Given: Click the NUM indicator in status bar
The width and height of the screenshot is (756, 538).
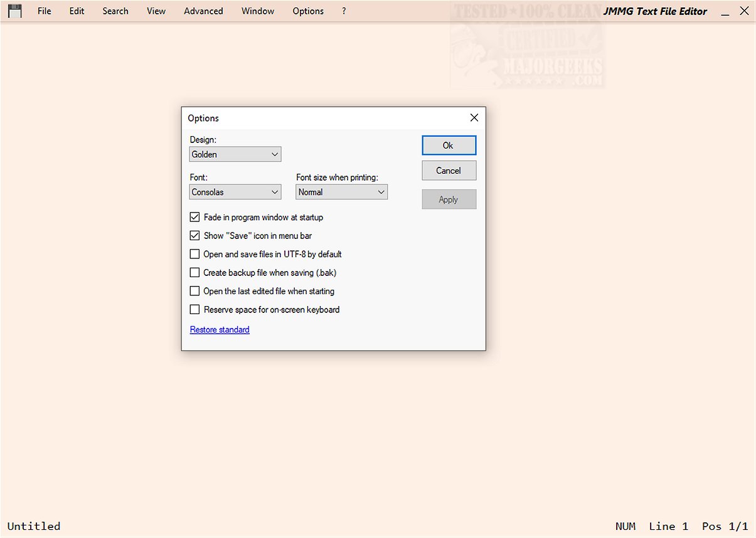Looking at the screenshot, I should pos(626,526).
